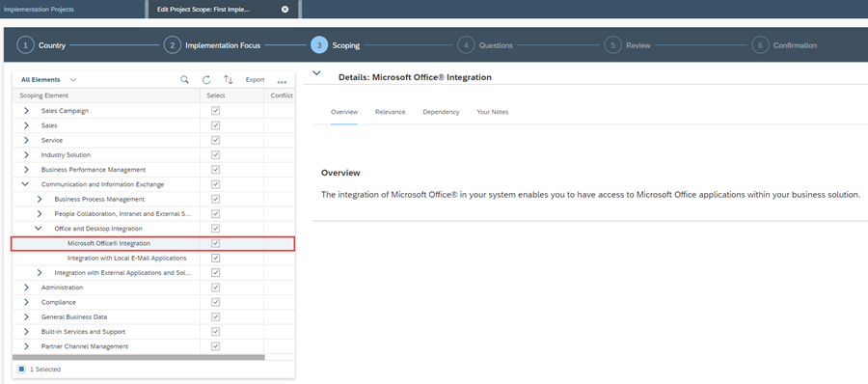The image size is (868, 384).
Task: Expand the Sales node
Action: coord(26,125)
